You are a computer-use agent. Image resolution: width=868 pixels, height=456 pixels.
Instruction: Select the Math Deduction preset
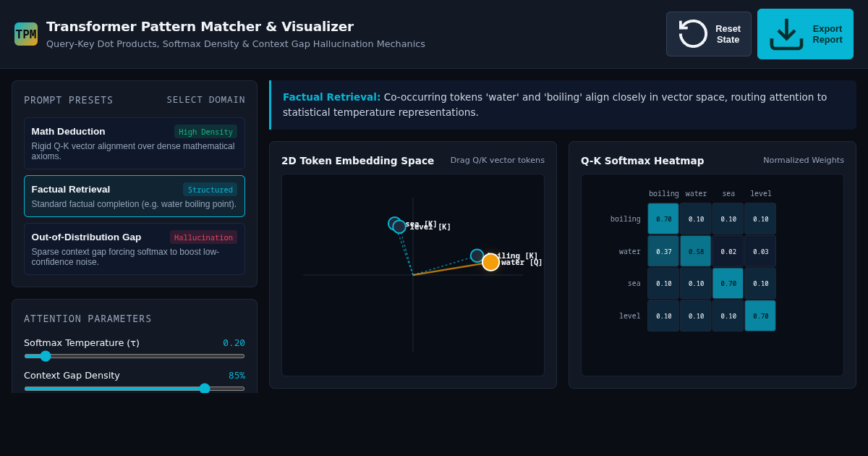coord(135,143)
